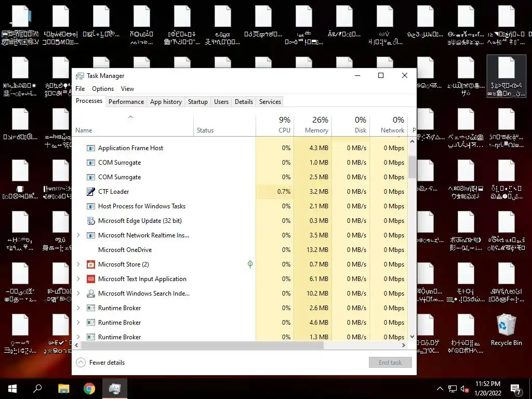Select the Microsoft OneDrive process row

click(x=240, y=250)
